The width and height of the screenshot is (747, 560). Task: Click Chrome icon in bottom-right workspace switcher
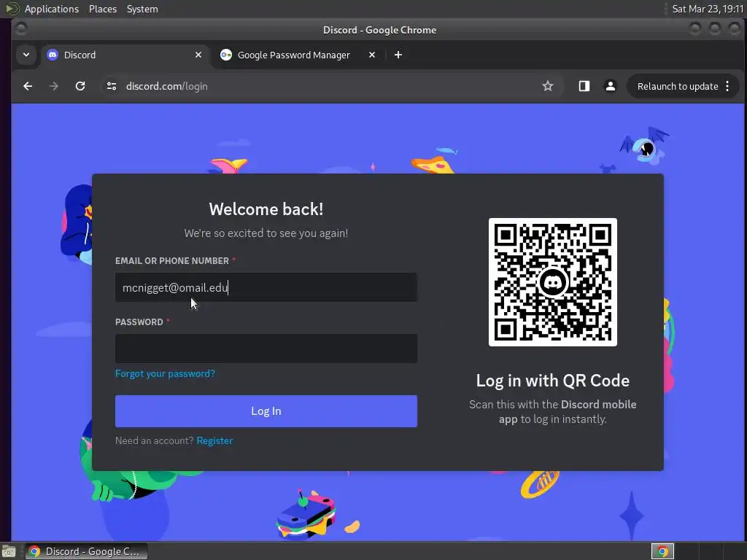click(662, 551)
